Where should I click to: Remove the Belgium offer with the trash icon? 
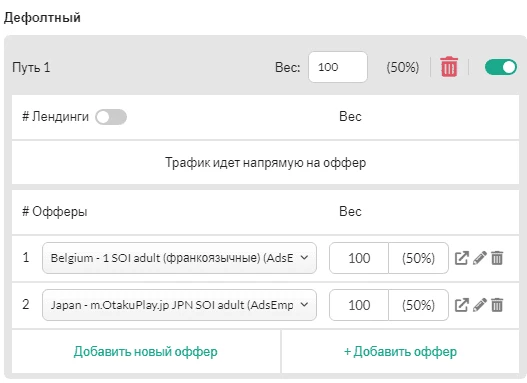pos(497,258)
